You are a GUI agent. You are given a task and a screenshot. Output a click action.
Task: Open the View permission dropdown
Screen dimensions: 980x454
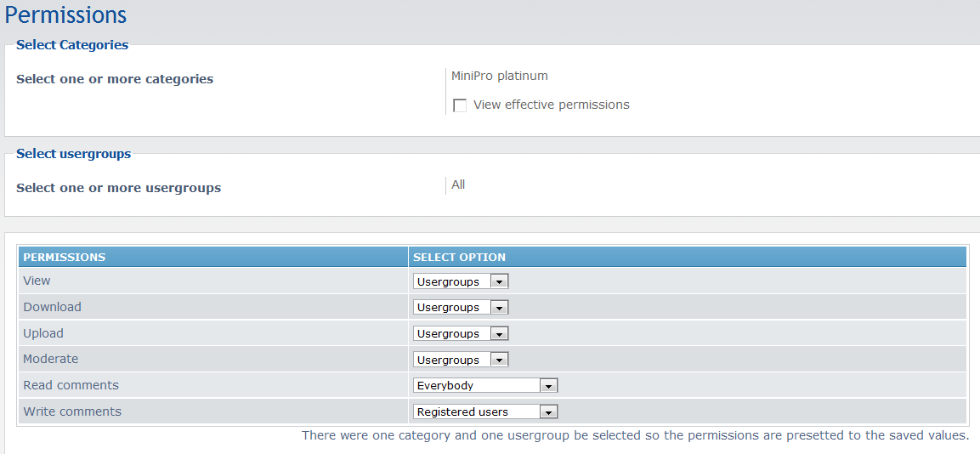461,281
